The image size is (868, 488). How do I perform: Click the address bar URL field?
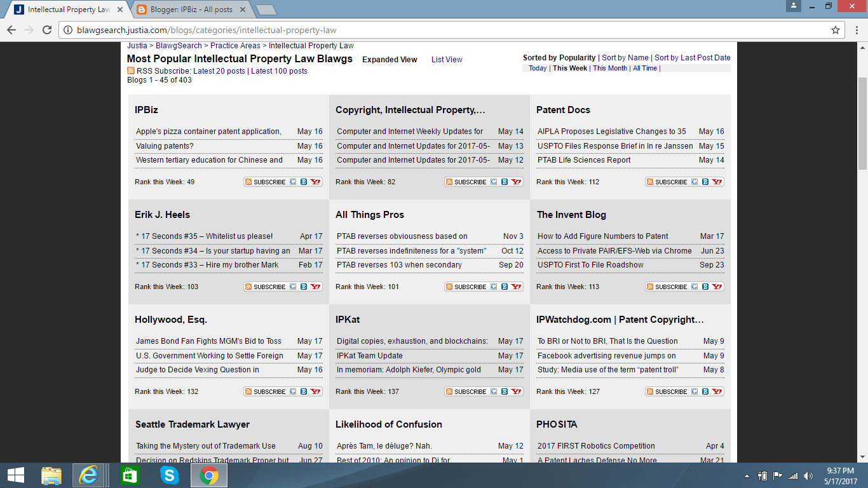[451, 30]
